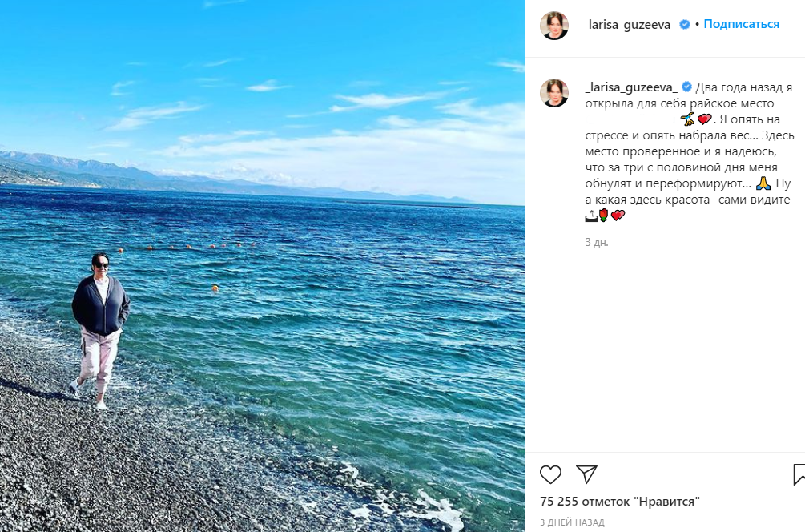Click the orange buoy floating in the sea
Screen dimensions: 805x532
(x=215, y=288)
